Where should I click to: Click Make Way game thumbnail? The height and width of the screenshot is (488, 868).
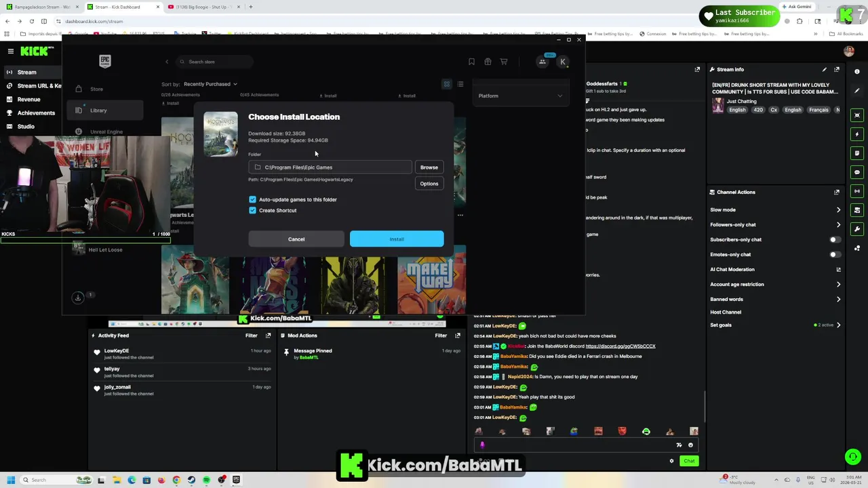pyautogui.click(x=431, y=279)
